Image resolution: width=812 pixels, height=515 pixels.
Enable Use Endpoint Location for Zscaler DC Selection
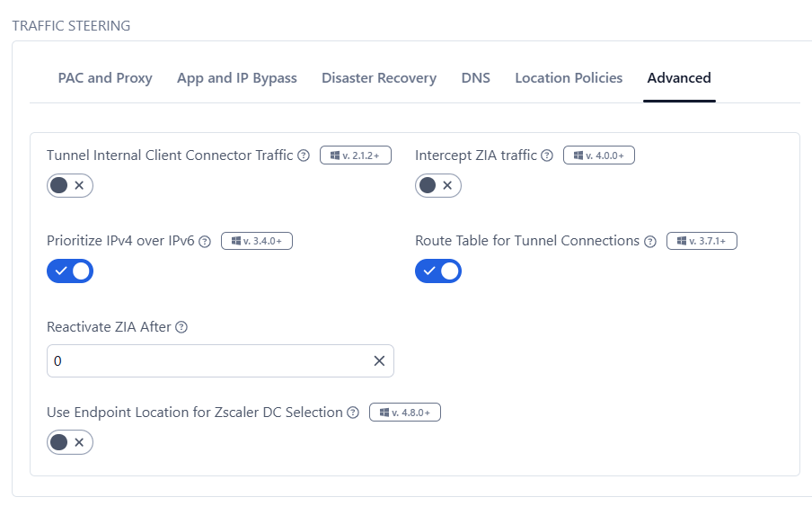(x=70, y=442)
